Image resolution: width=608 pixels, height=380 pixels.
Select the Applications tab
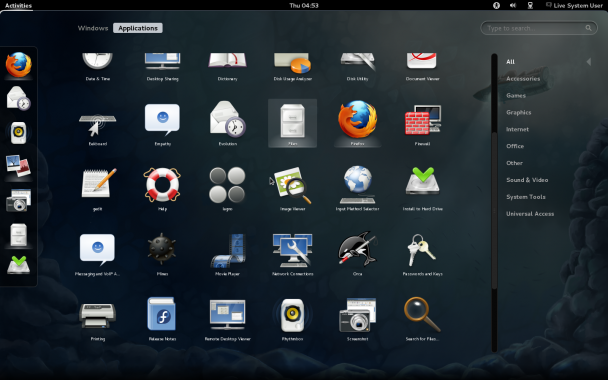138,28
